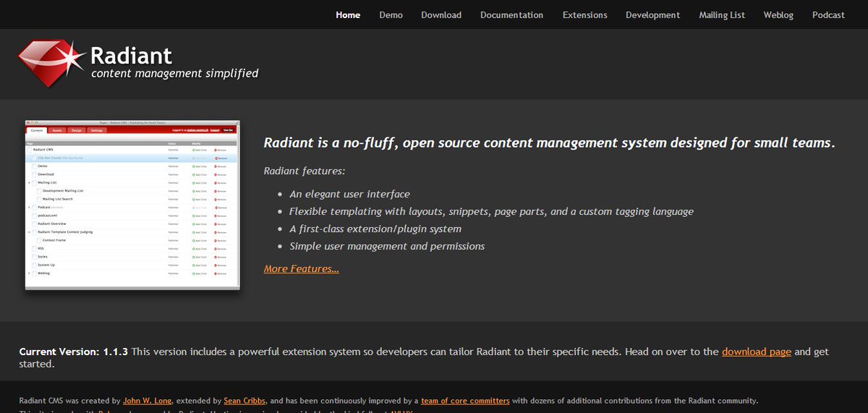Follow the 'team of core committers' link

[465, 400]
